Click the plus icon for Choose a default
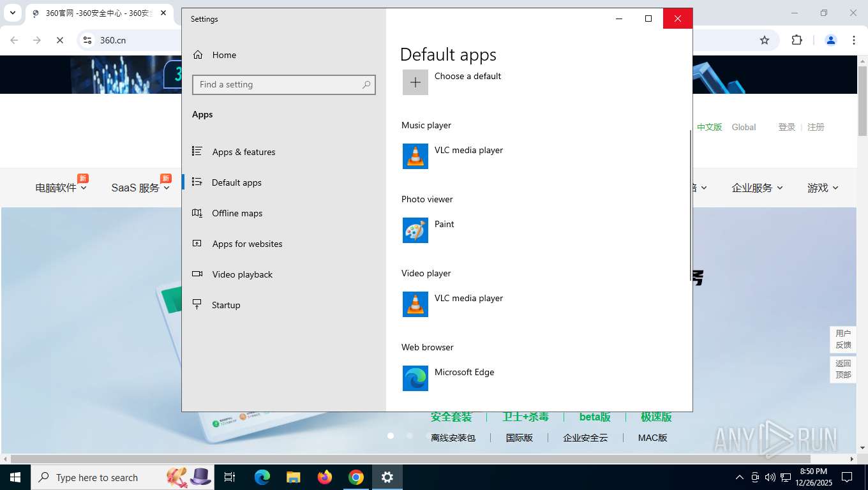This screenshot has height=490, width=868. [x=415, y=82]
